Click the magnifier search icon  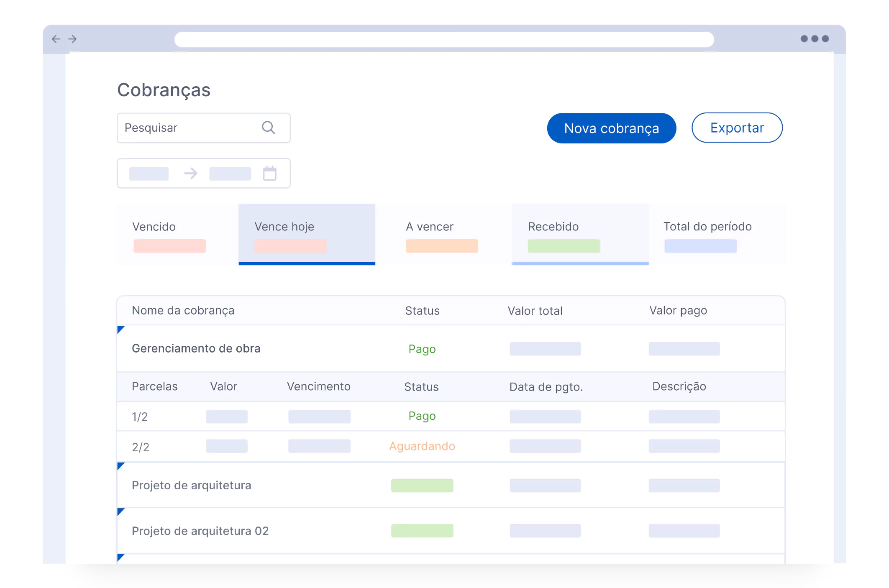[x=268, y=128]
